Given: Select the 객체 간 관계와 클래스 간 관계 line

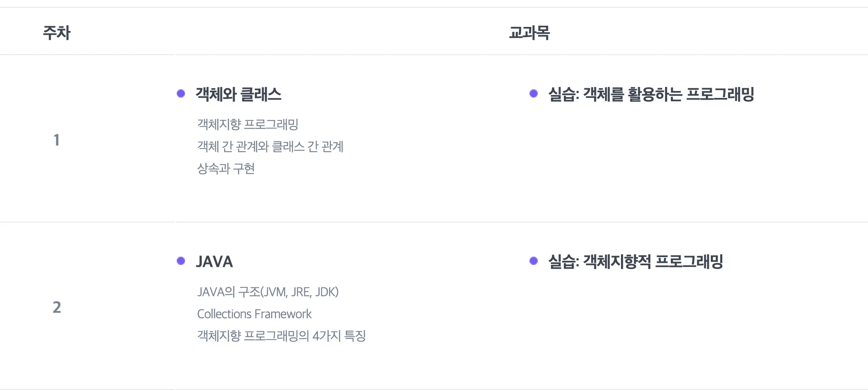Looking at the screenshot, I should [270, 146].
